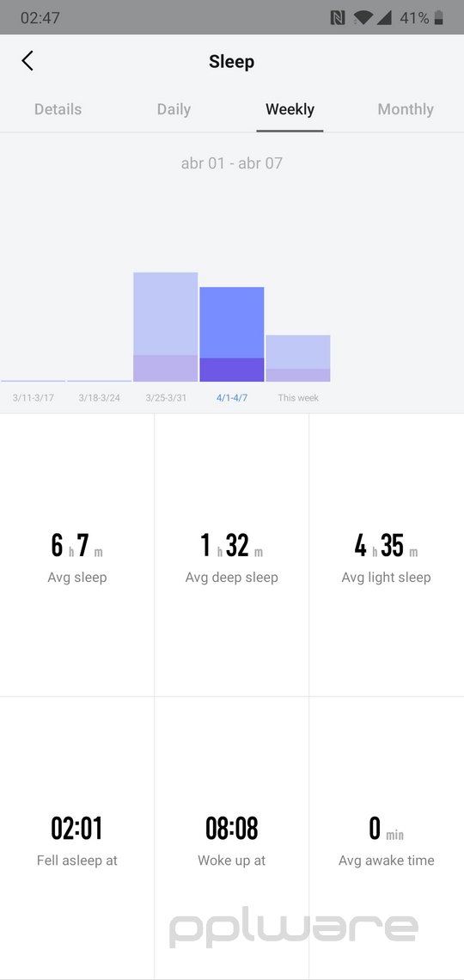Select the 4/1-4/7 highlighted bar
This screenshot has height=980, width=464.
(232, 334)
